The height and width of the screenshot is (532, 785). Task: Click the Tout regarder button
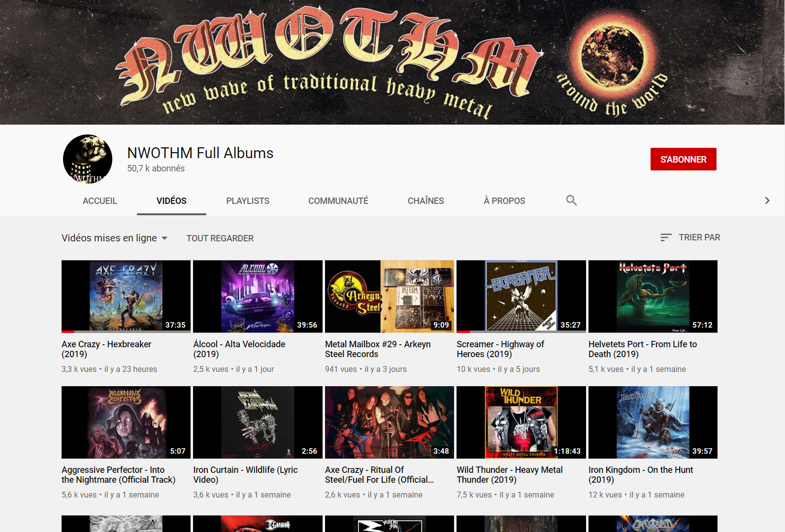click(x=220, y=238)
